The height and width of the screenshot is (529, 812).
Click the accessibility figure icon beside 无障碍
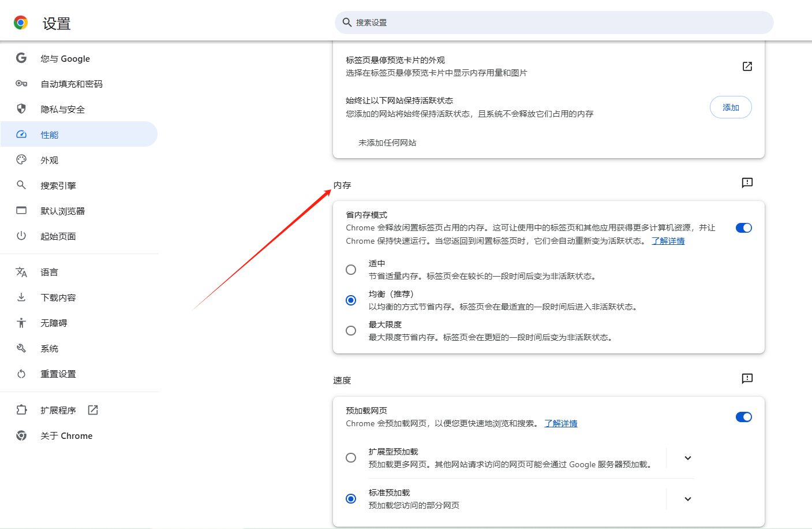coord(21,323)
